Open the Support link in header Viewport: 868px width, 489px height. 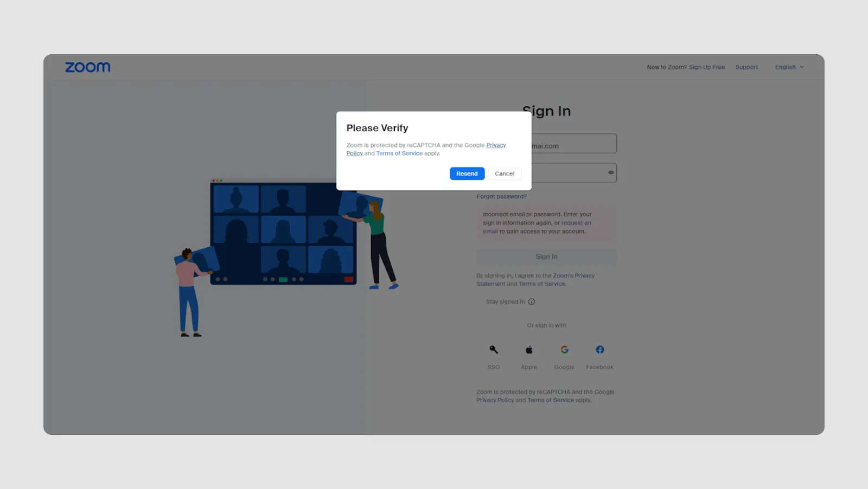[746, 67]
